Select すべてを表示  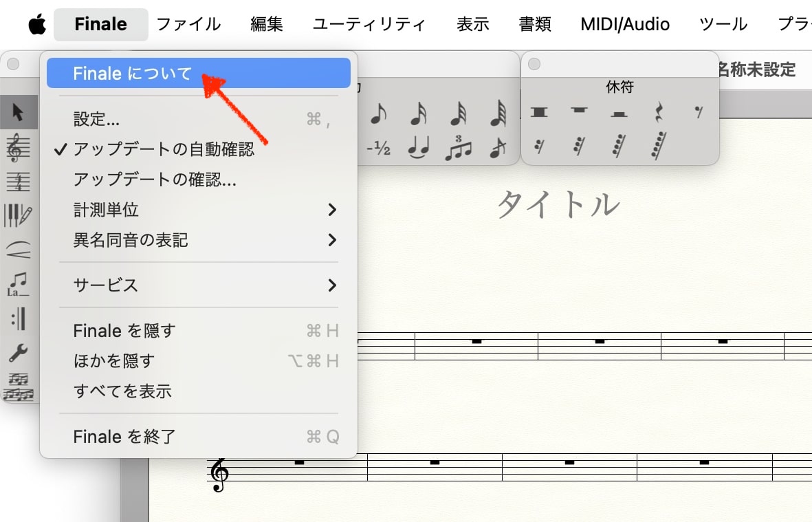click(x=198, y=391)
